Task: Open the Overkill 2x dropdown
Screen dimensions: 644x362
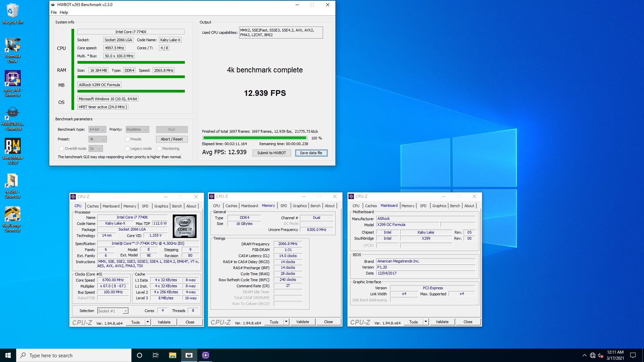Action: click(x=96, y=148)
